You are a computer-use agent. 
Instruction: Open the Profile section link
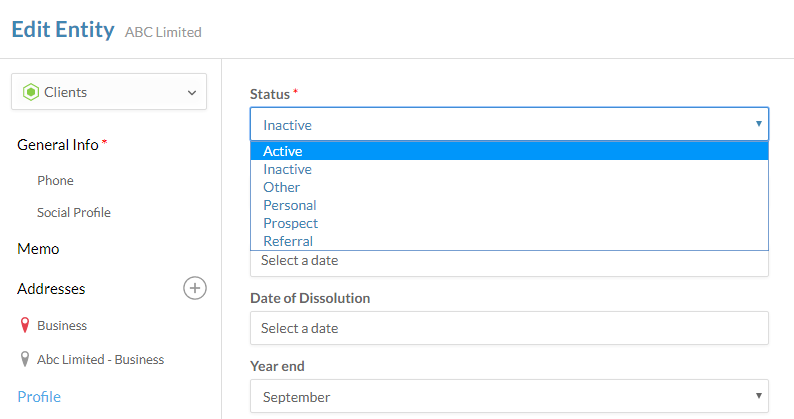(x=39, y=397)
